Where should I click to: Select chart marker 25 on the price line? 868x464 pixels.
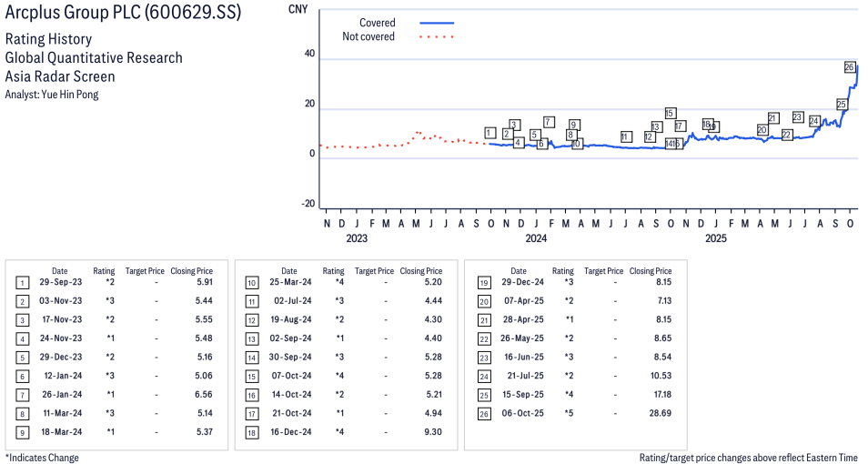[x=841, y=105]
